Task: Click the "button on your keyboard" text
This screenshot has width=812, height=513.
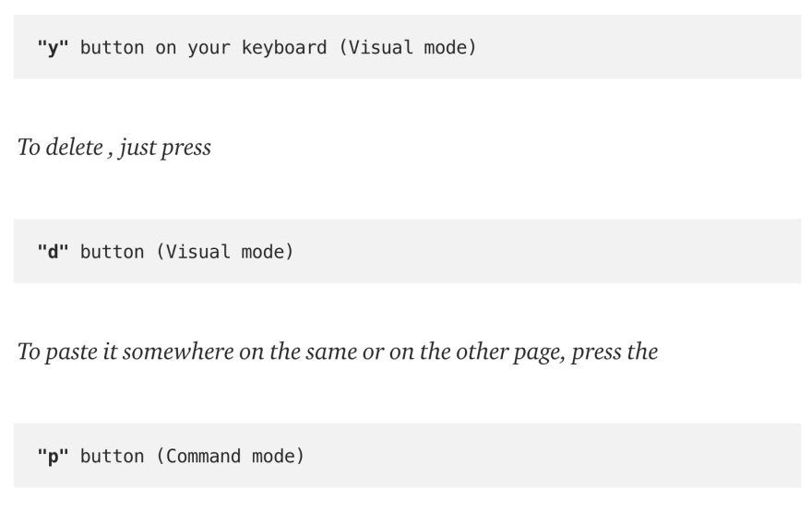Action: coord(204,48)
